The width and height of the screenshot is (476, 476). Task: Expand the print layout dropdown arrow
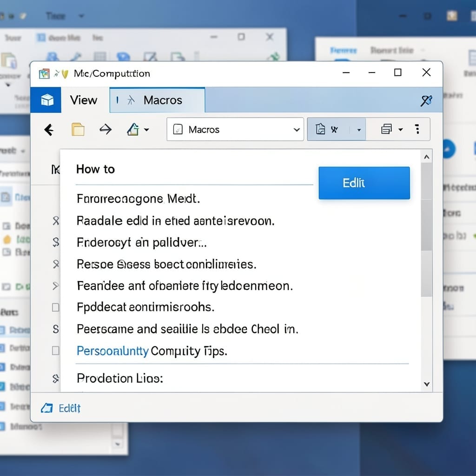400,130
